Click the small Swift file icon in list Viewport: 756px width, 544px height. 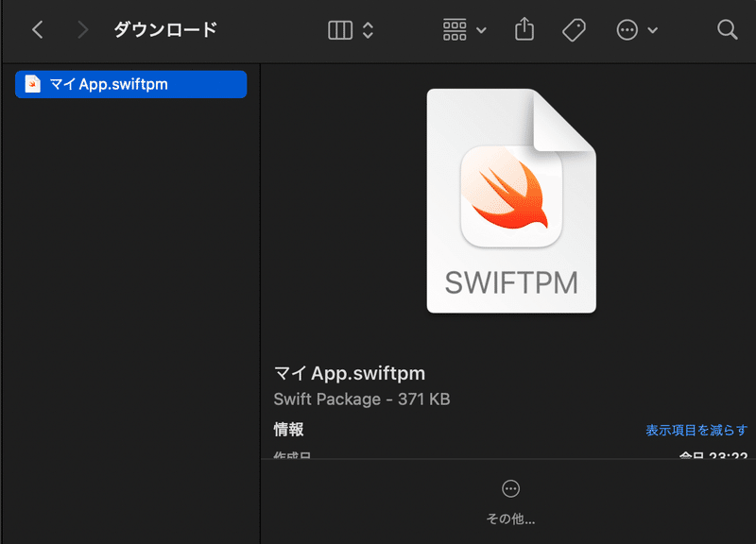point(32,84)
